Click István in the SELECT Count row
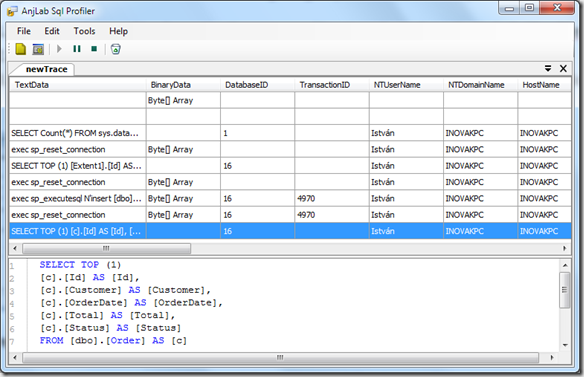This screenshot has width=584, height=377. click(406, 133)
